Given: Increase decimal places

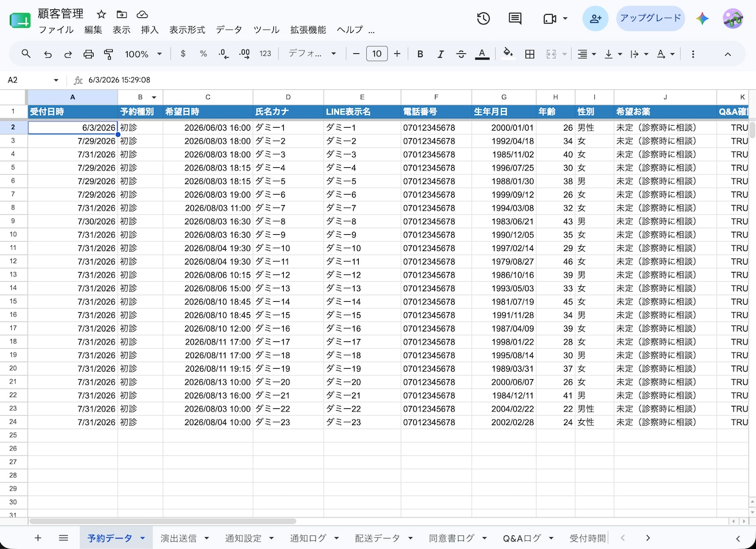Looking at the screenshot, I should point(244,54).
